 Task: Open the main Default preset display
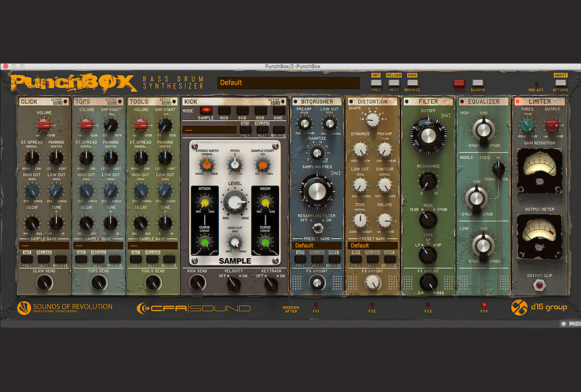click(x=288, y=83)
